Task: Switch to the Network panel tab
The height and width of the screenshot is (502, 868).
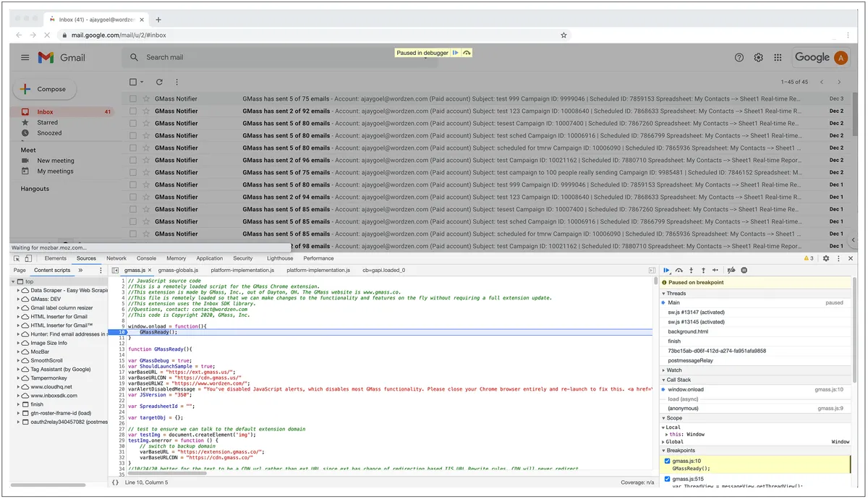Action: tap(116, 258)
